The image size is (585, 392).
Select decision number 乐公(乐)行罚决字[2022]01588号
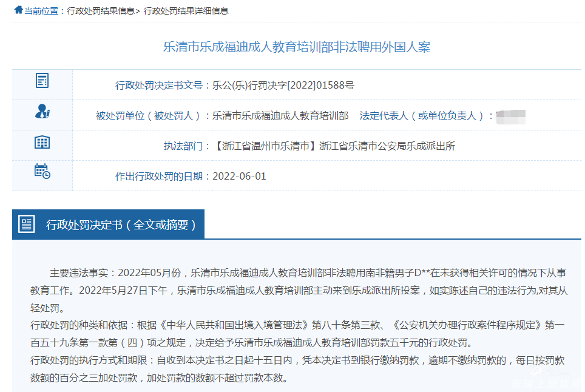pos(283,85)
